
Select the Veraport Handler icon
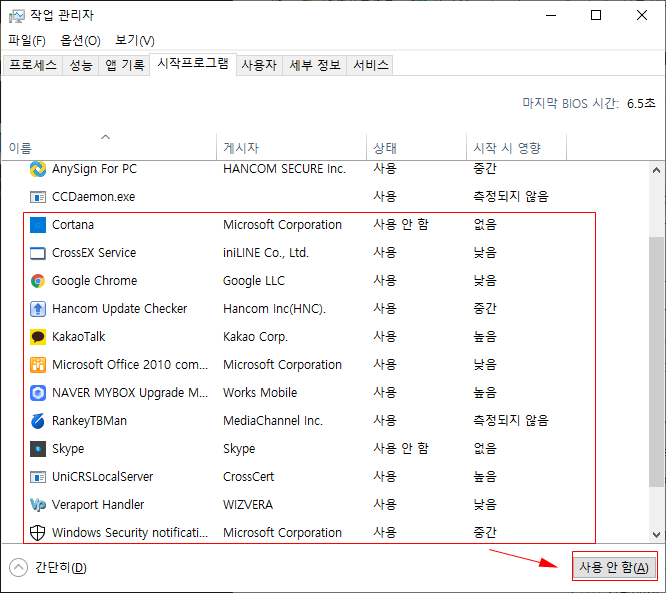coord(38,505)
